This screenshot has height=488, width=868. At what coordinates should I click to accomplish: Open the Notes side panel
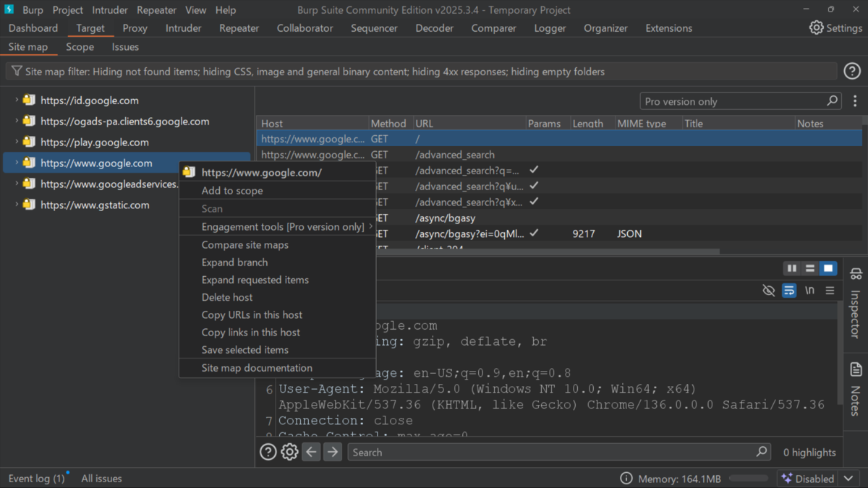point(856,389)
